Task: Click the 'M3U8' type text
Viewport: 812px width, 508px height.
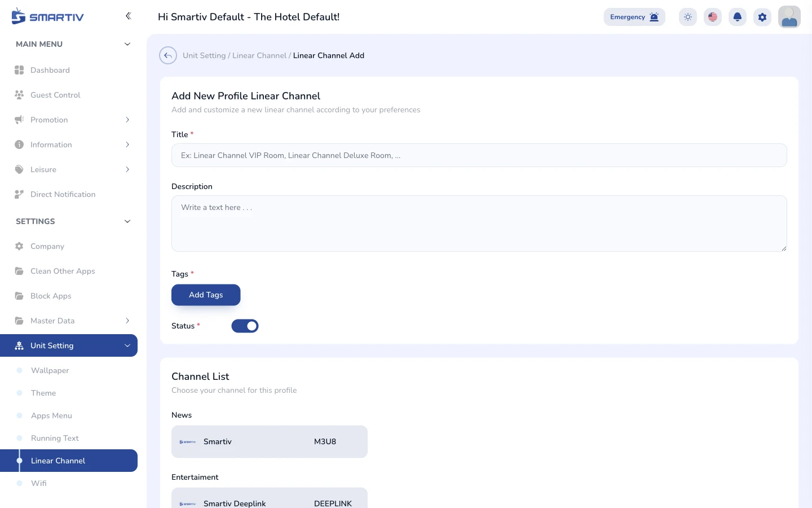Action: 325,441
